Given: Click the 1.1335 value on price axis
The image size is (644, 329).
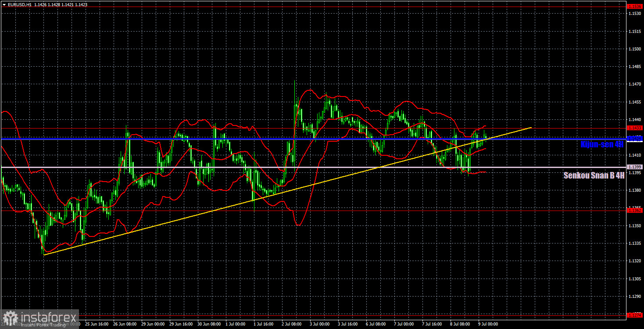Looking at the screenshot, I should click(635, 243).
